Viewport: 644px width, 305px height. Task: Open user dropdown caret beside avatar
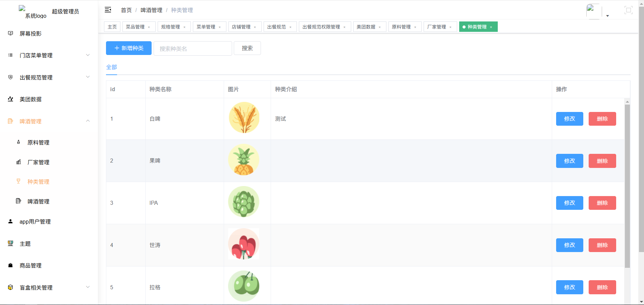pyautogui.click(x=607, y=16)
